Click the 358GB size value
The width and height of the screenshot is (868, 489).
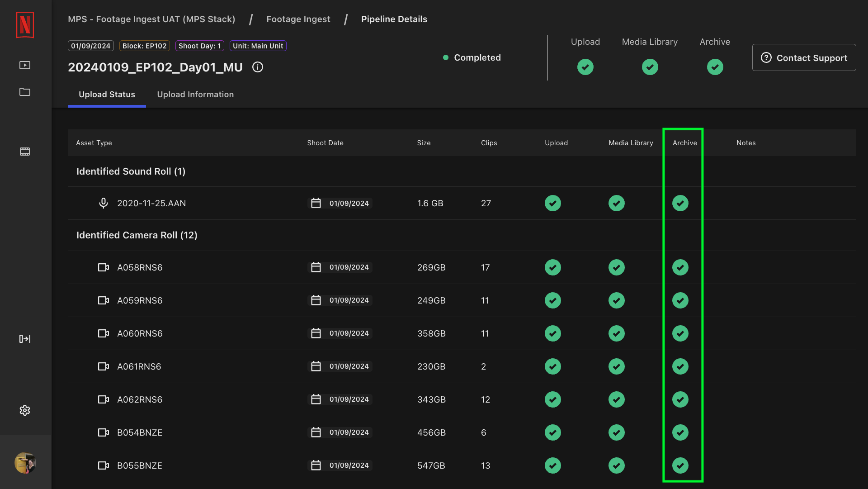[x=431, y=333]
